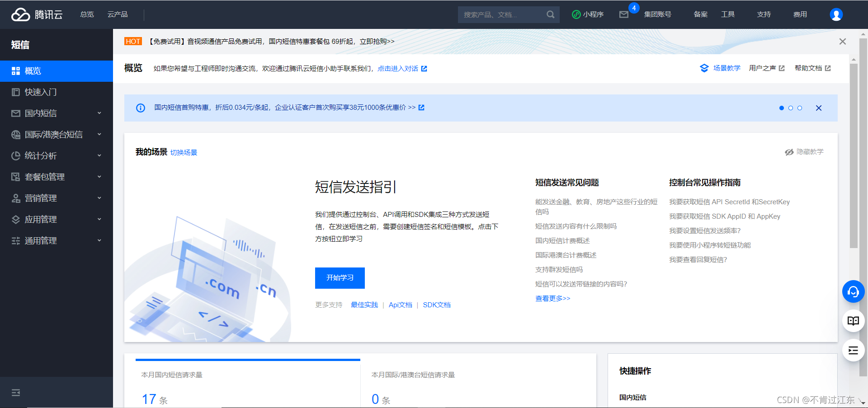Close the HOT promotion banner
This screenshot has height=408, width=868.
coord(842,42)
